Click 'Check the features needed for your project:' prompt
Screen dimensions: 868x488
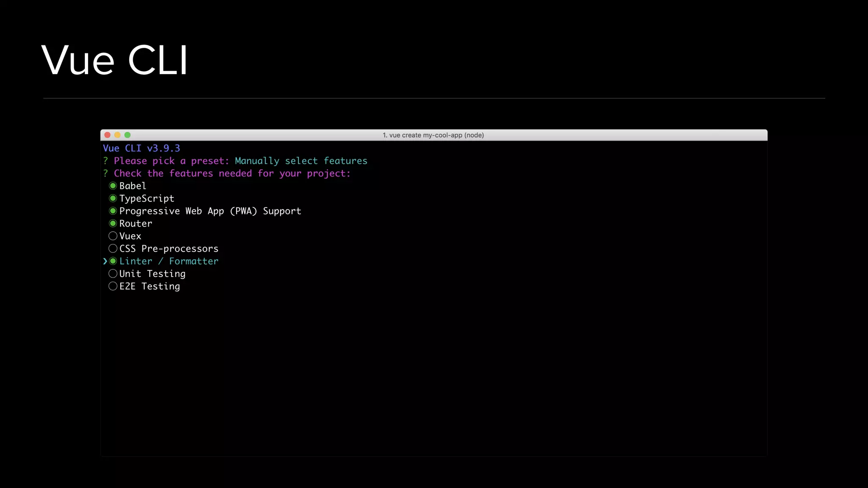click(x=232, y=174)
